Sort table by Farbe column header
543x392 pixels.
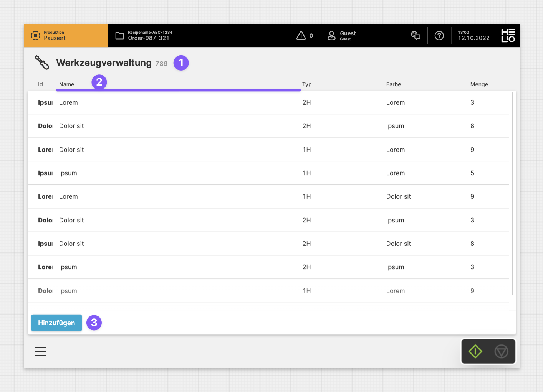(x=394, y=84)
